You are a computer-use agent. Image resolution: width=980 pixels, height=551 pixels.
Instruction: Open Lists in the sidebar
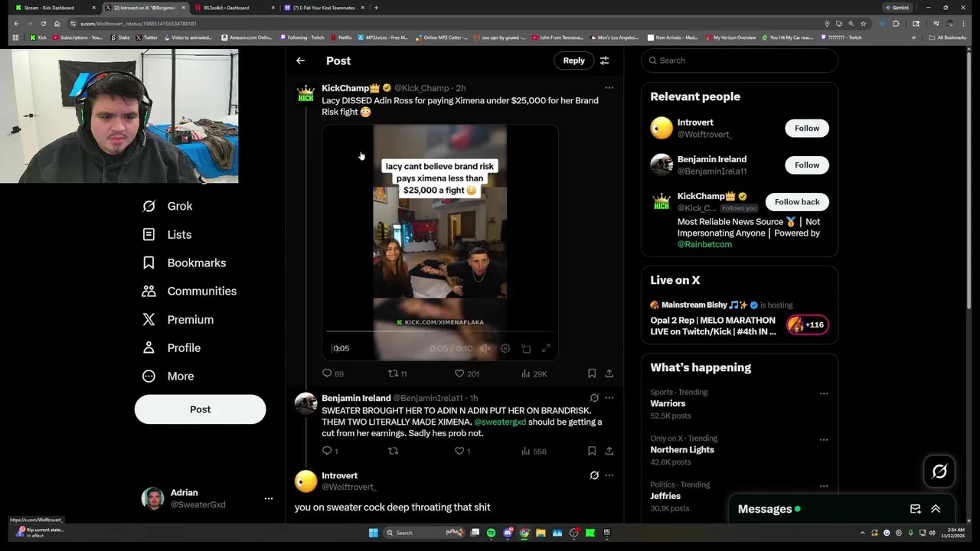167,234
